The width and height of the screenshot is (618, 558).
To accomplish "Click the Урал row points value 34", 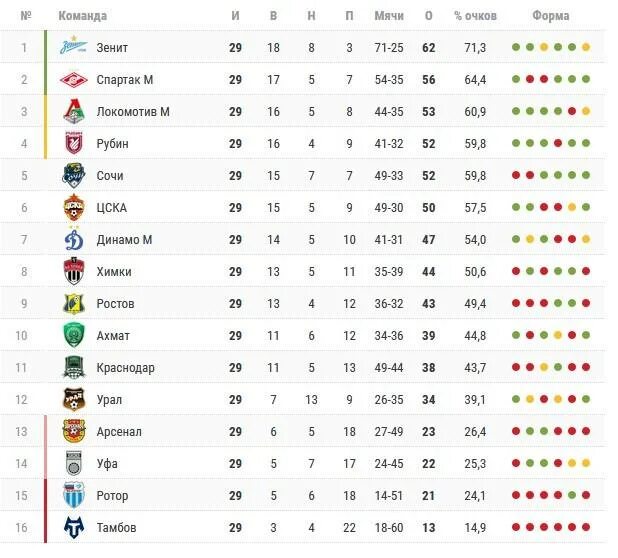I will point(428,400).
